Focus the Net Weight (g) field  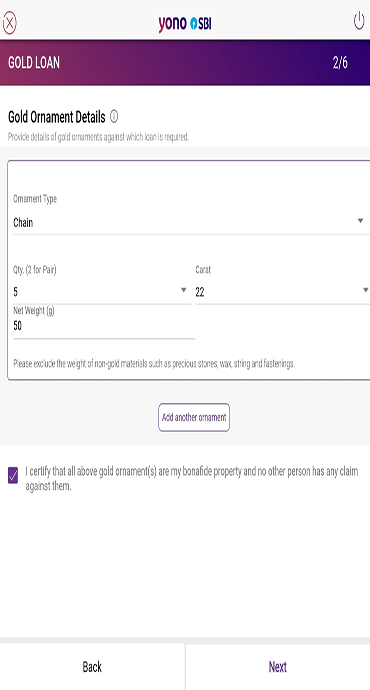point(104,326)
